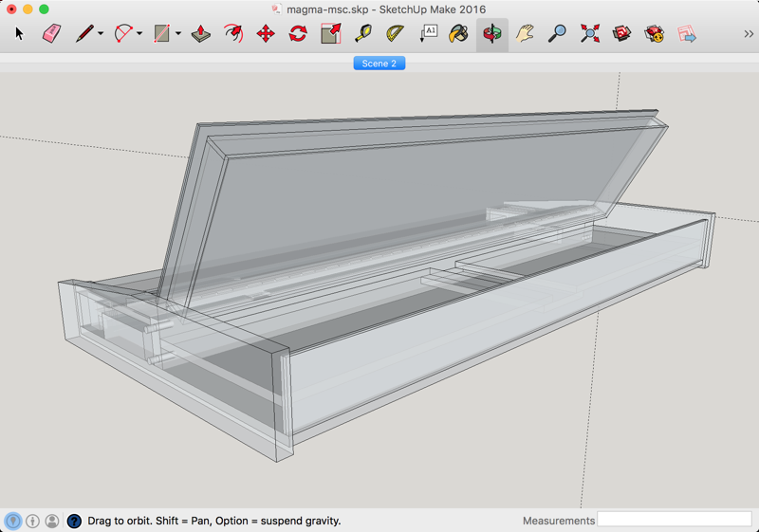Viewport: 759px width, 532px height.
Task: Click the Measurements input box
Action: tap(674, 520)
